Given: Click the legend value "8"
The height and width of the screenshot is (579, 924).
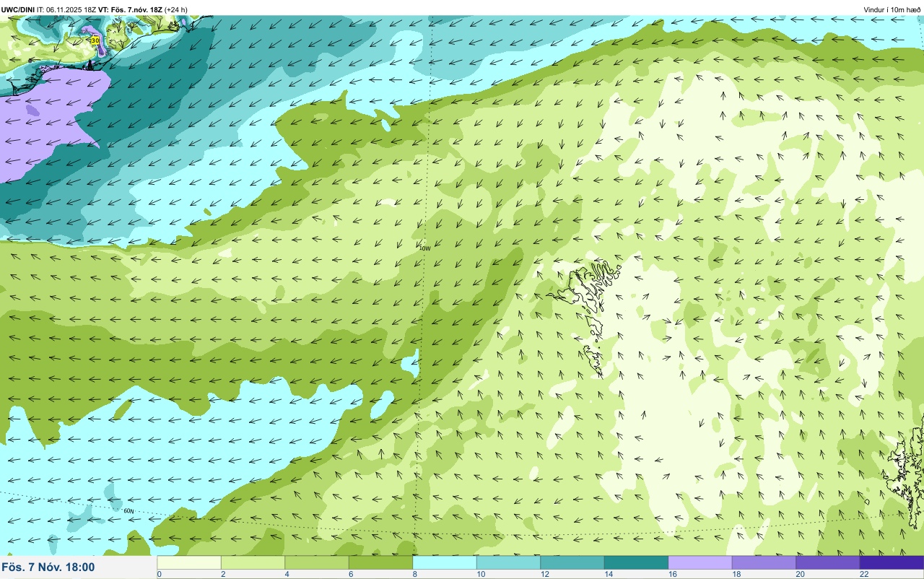Looking at the screenshot, I should click(x=414, y=574).
